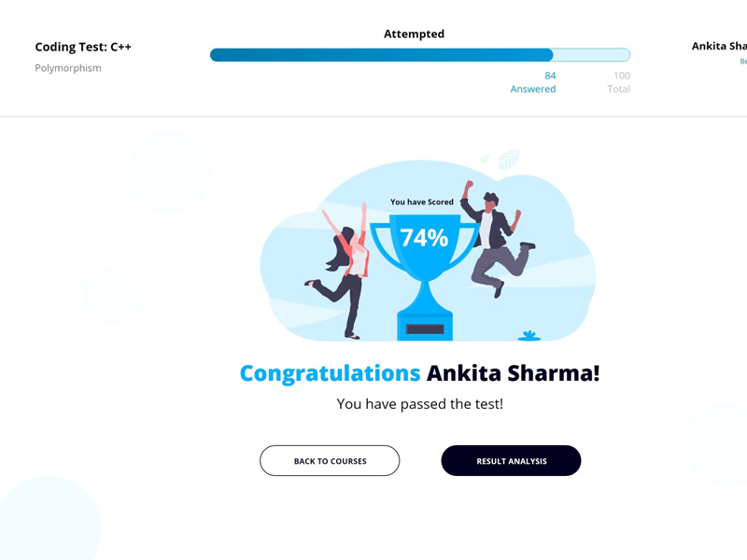
Task: Click the Congratulations Ankita Sharma heading
Action: point(419,372)
